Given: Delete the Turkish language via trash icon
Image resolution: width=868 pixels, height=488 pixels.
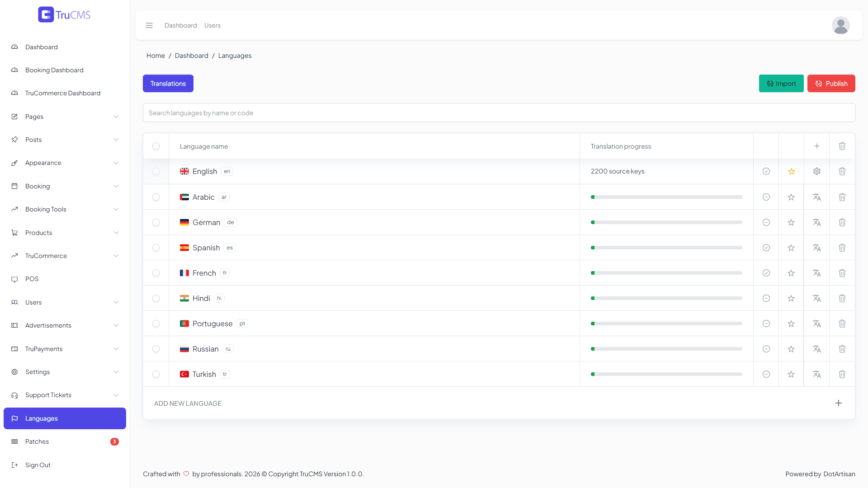Looking at the screenshot, I should click(x=842, y=374).
